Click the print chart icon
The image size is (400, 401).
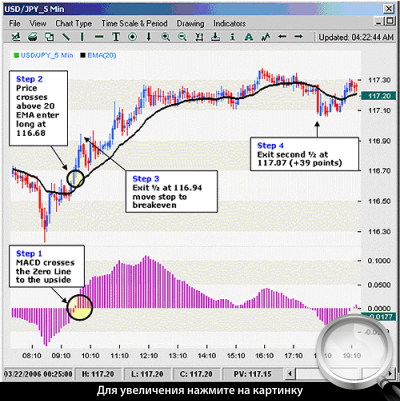33,36
